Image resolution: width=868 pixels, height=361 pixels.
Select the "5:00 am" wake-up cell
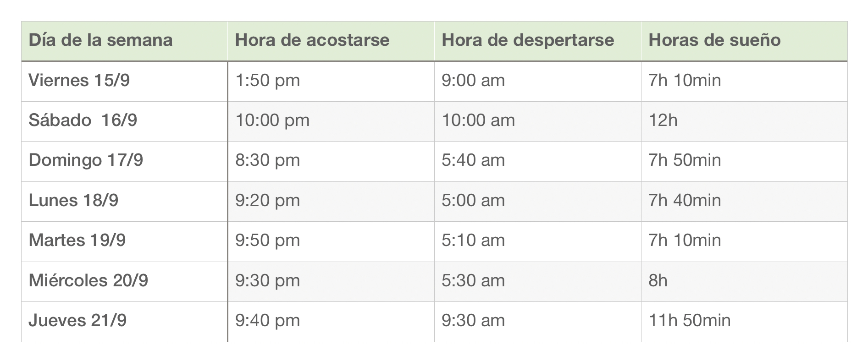(473, 201)
